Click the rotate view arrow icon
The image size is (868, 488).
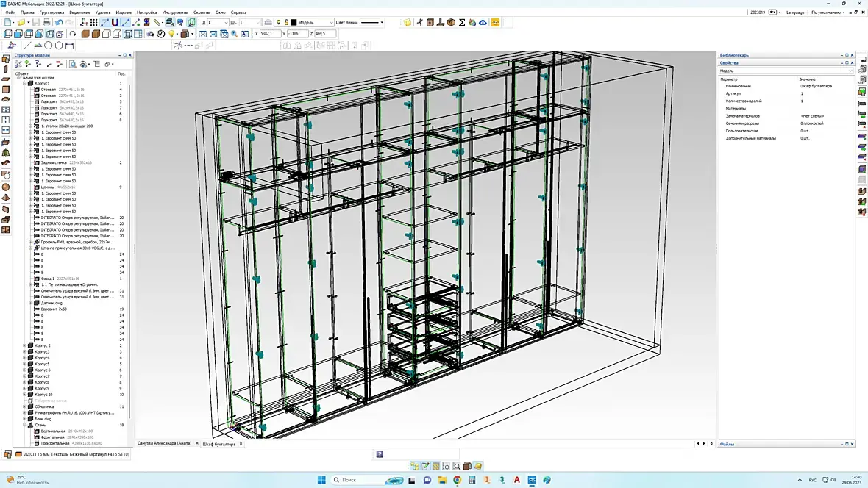pyautogui.click(x=73, y=34)
